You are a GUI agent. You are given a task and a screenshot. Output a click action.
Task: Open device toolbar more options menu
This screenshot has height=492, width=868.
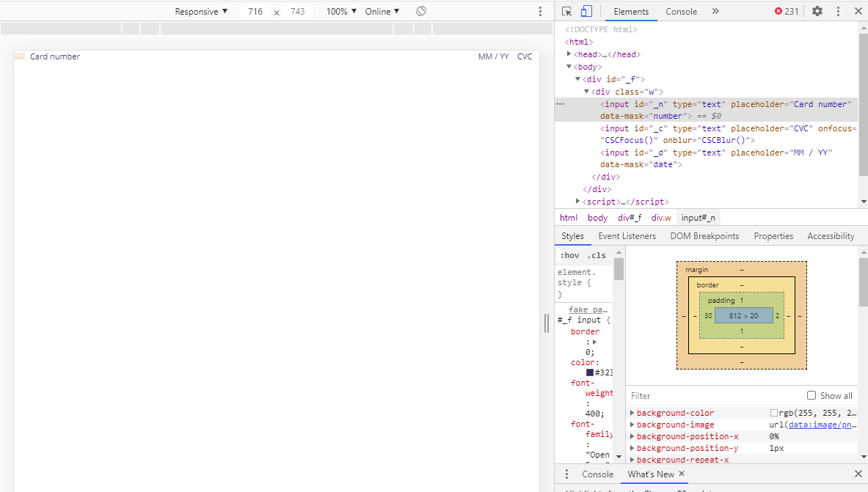(540, 11)
